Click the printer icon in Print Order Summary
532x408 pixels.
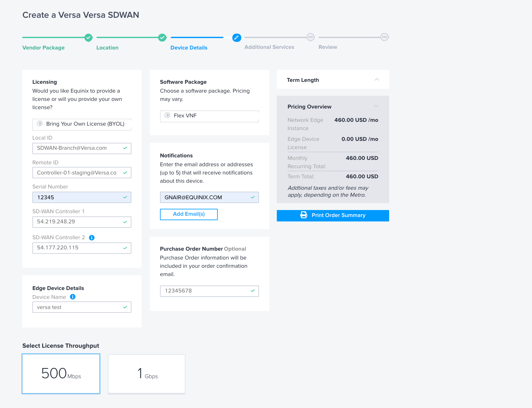coord(304,215)
